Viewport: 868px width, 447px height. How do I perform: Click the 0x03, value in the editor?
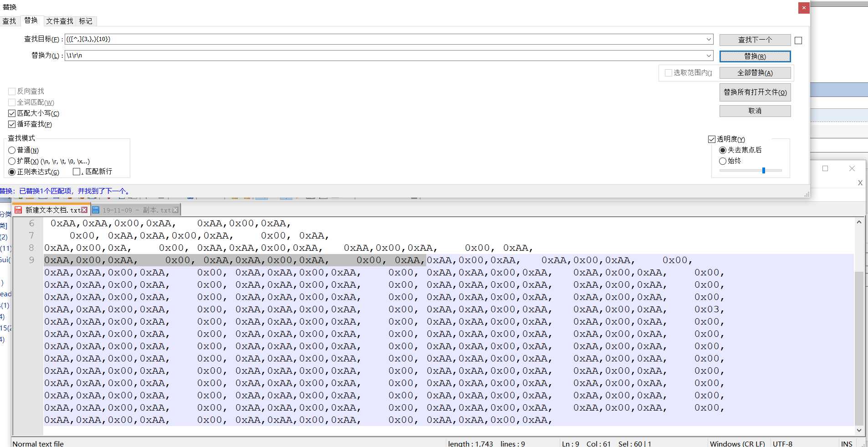pos(709,310)
